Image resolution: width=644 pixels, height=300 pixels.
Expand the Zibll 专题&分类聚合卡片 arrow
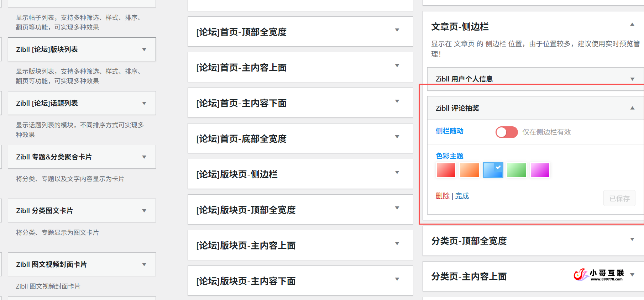144,157
